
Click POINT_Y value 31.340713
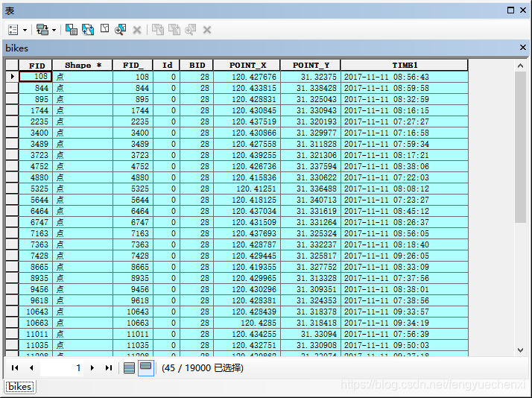point(311,200)
